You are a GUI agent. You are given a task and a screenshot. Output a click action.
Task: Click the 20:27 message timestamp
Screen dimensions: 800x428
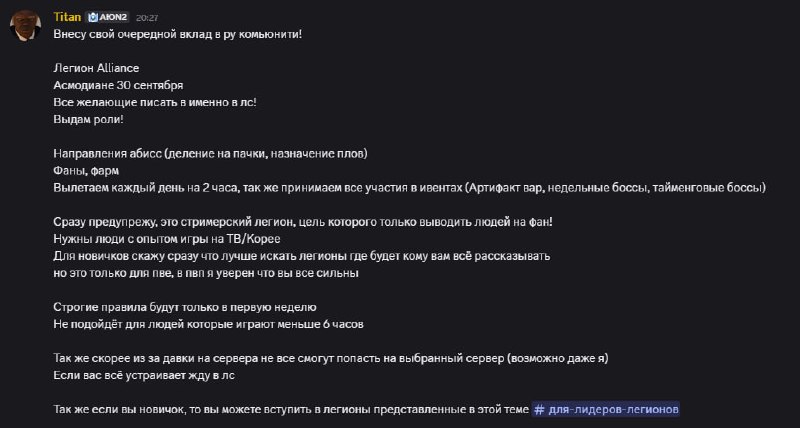147,18
